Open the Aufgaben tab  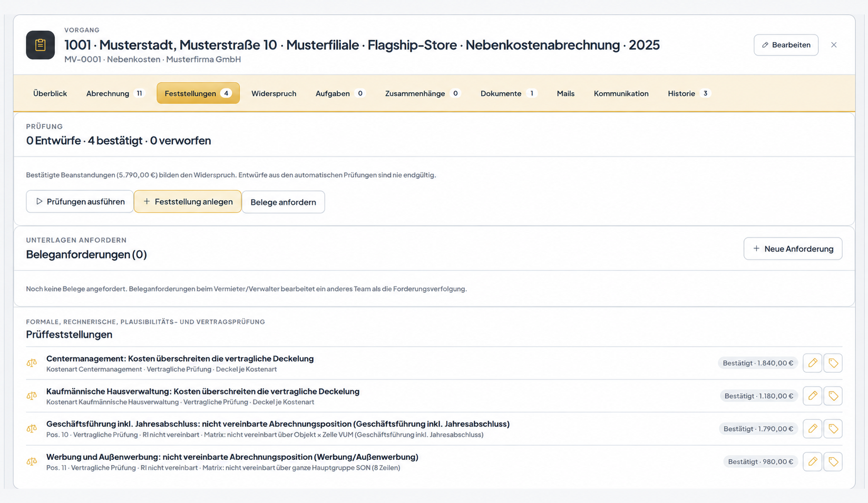pos(340,93)
